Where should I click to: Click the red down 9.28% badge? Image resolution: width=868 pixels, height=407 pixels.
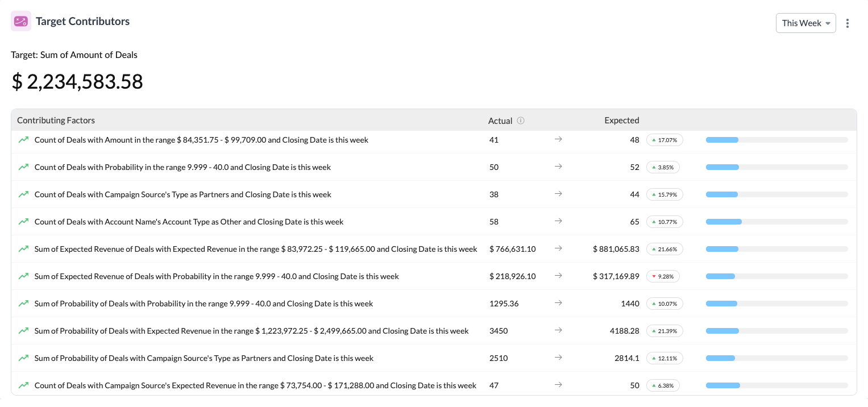(663, 276)
